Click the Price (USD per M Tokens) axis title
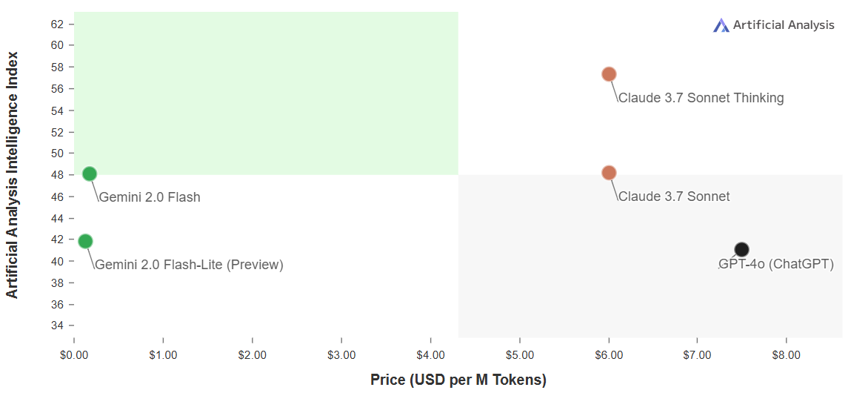This screenshot has width=868, height=393. click(x=458, y=380)
